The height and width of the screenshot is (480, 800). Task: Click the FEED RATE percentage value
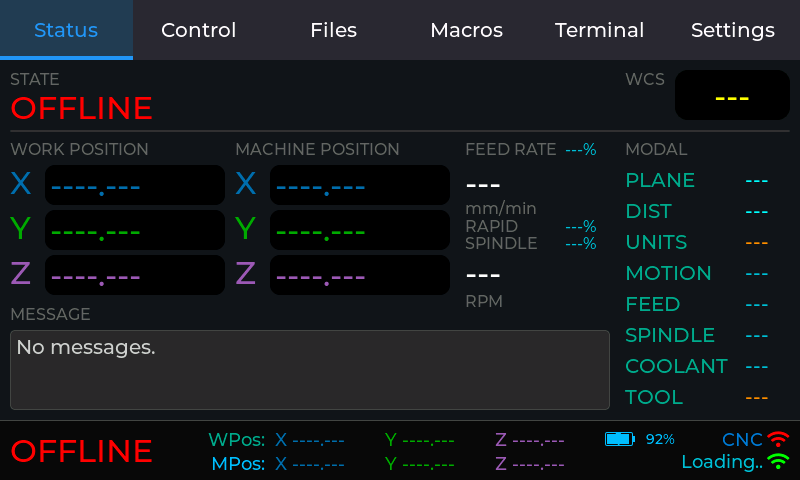(581, 149)
